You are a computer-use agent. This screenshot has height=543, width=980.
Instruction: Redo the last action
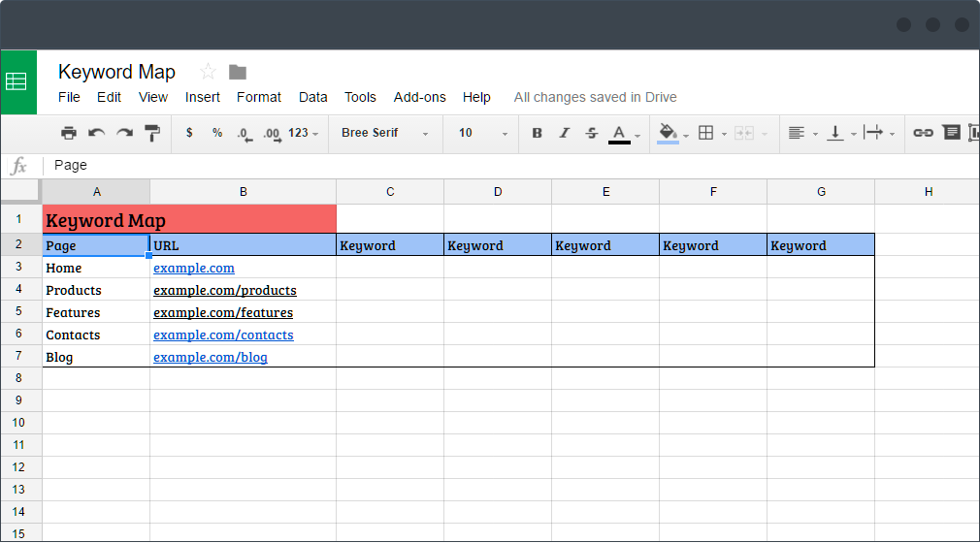[124, 133]
